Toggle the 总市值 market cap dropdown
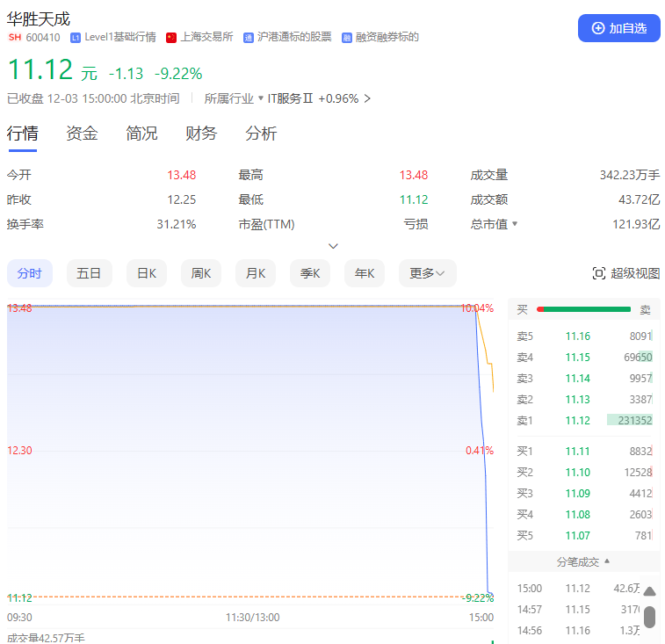The height and width of the screenshot is (644, 665). [x=515, y=224]
